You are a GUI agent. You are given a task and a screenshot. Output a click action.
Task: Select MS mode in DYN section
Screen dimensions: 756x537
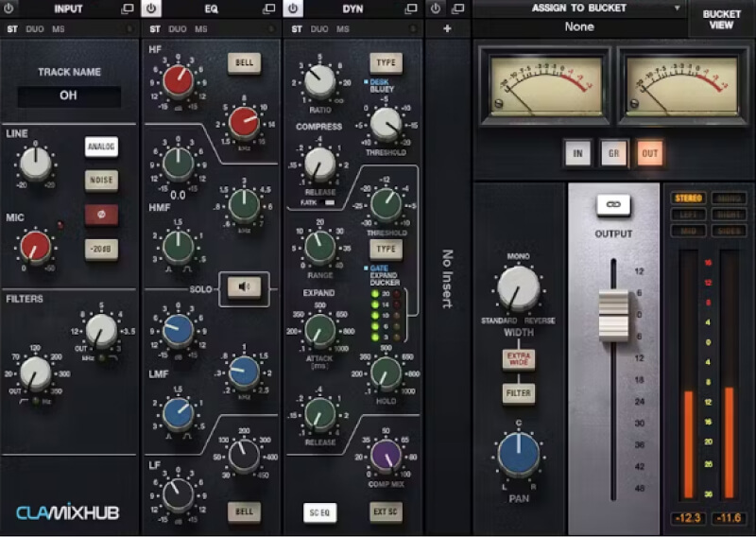click(343, 29)
